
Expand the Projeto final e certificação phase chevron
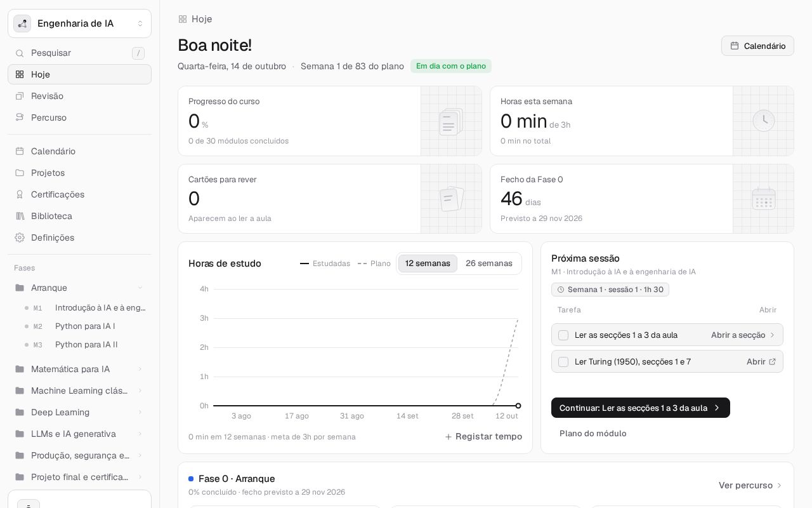[x=140, y=477]
